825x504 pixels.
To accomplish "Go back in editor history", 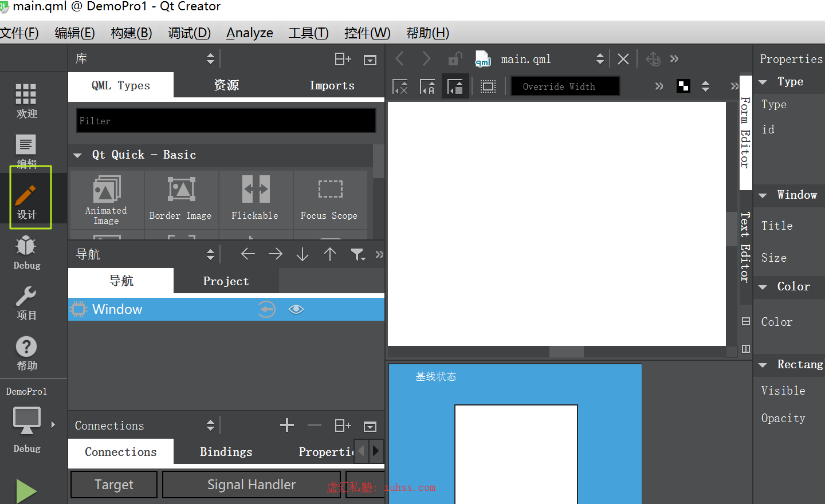I will click(x=400, y=58).
